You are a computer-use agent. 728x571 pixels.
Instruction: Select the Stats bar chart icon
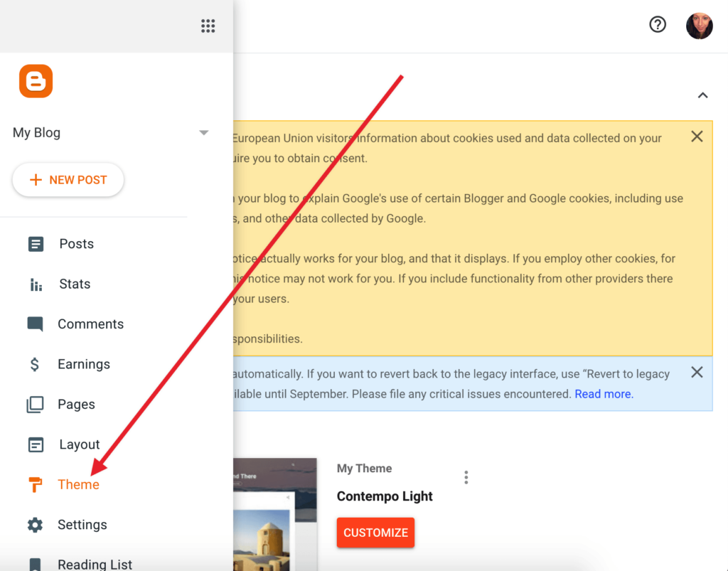click(x=36, y=284)
